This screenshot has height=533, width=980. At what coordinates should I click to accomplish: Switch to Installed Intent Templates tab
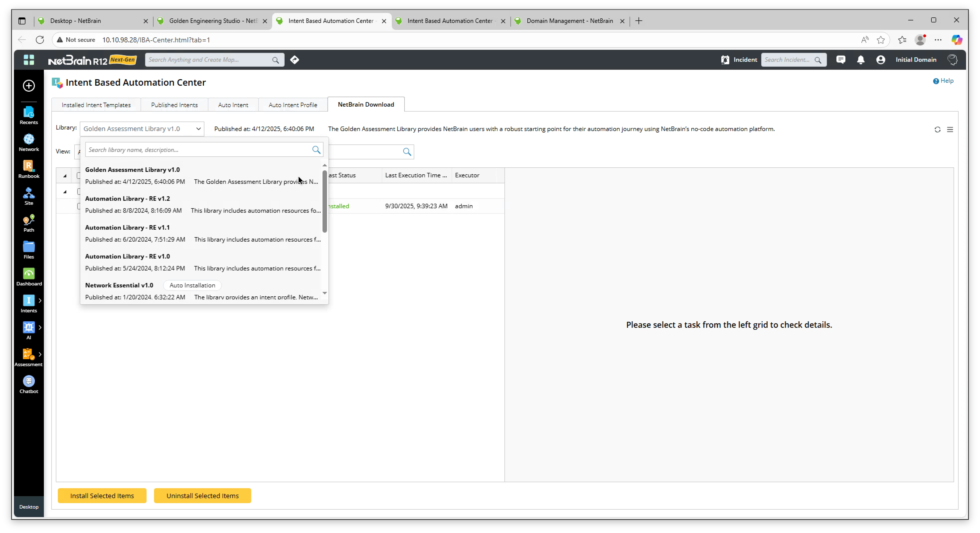[x=96, y=105]
